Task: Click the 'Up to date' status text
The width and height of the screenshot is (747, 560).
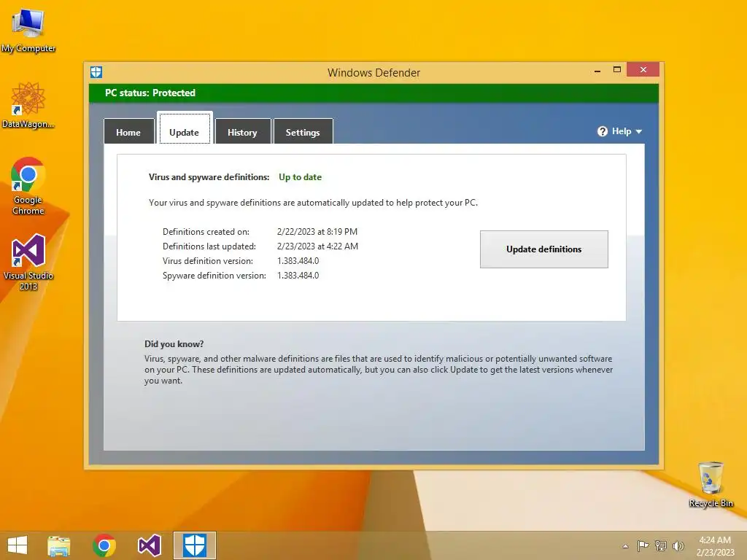Action: (300, 177)
